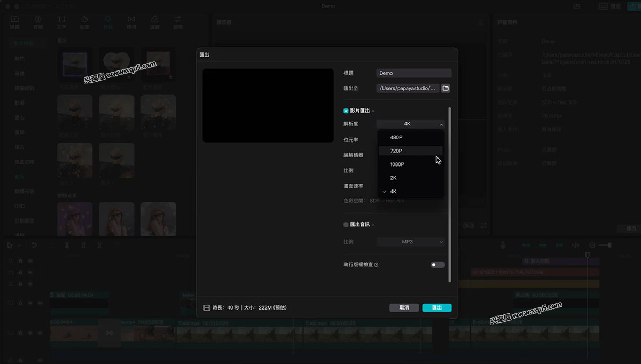
Task: Toggle eye visibility on the top timeline track
Action: (x=30, y=261)
